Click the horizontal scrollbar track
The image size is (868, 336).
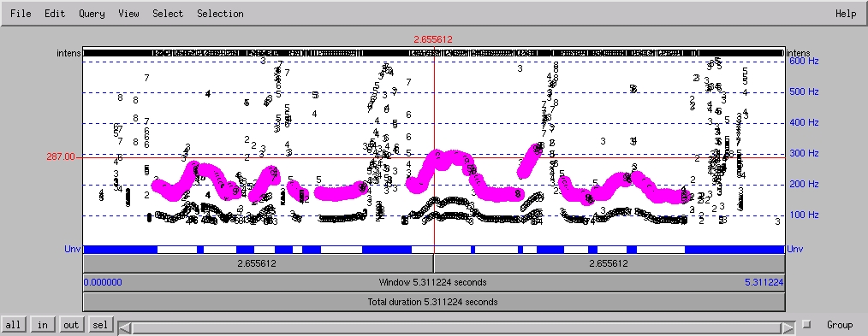click(x=456, y=328)
